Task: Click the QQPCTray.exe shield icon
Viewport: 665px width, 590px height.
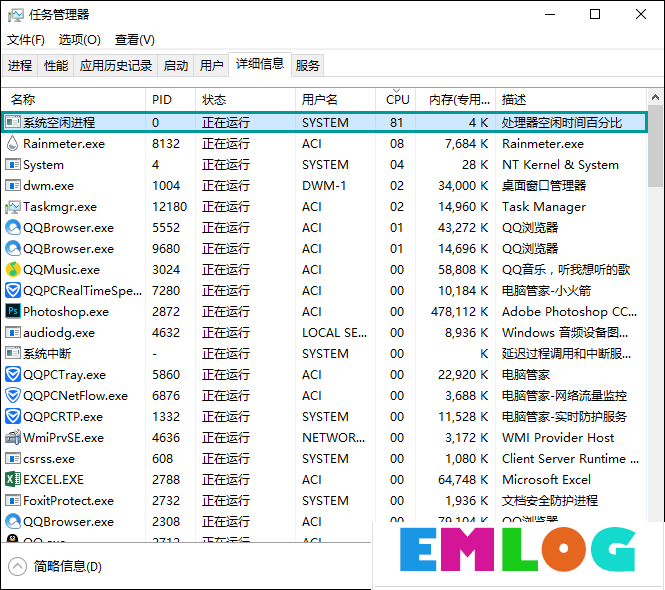Action: (x=13, y=375)
